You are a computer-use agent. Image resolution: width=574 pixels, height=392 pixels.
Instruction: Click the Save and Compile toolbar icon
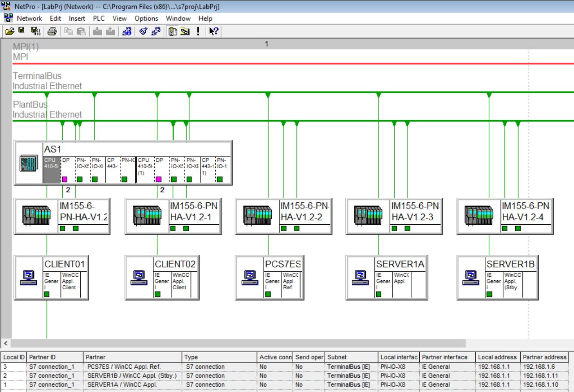point(35,31)
